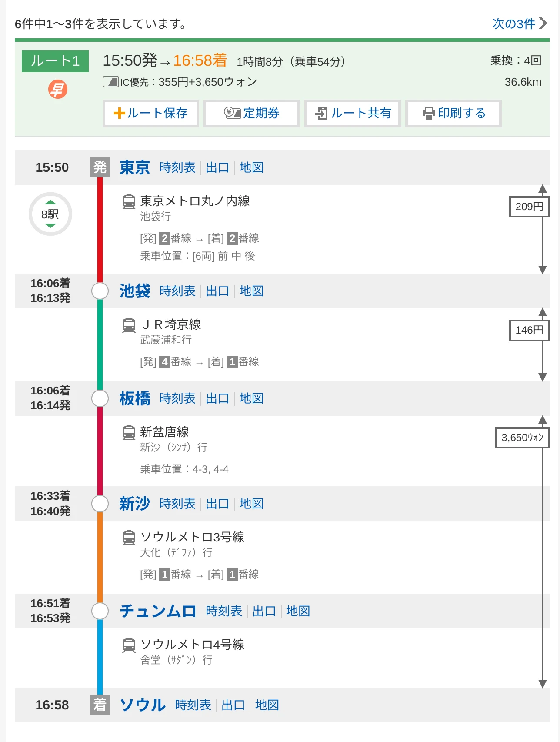Open 定期券 commuter pass button
Screen dimensions: 560x742
[252, 114]
